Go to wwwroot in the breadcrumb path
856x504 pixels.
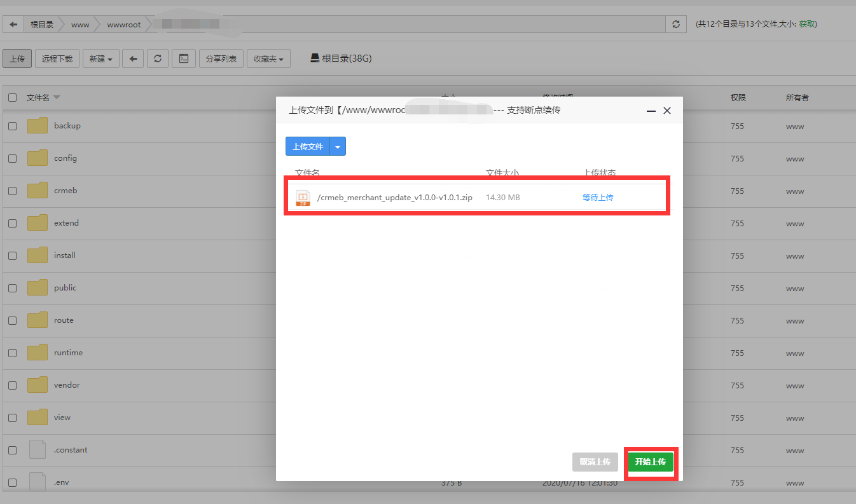(124, 24)
